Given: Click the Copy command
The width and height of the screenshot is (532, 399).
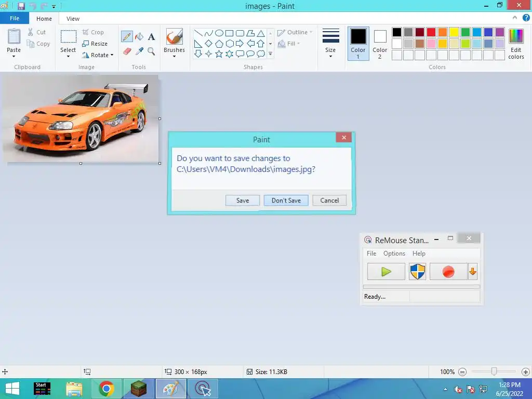Looking at the screenshot, I should pos(38,44).
